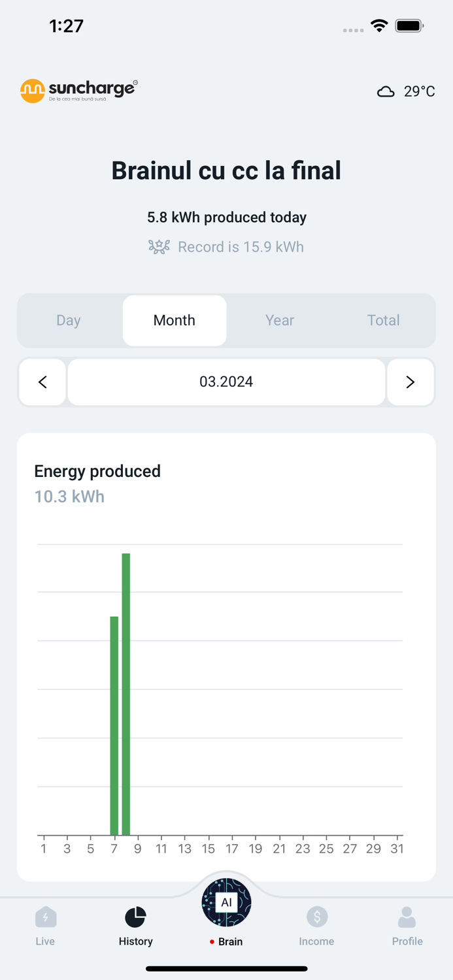The image size is (453, 980).
Task: Tap the weather cloud icon
Action: (387, 91)
